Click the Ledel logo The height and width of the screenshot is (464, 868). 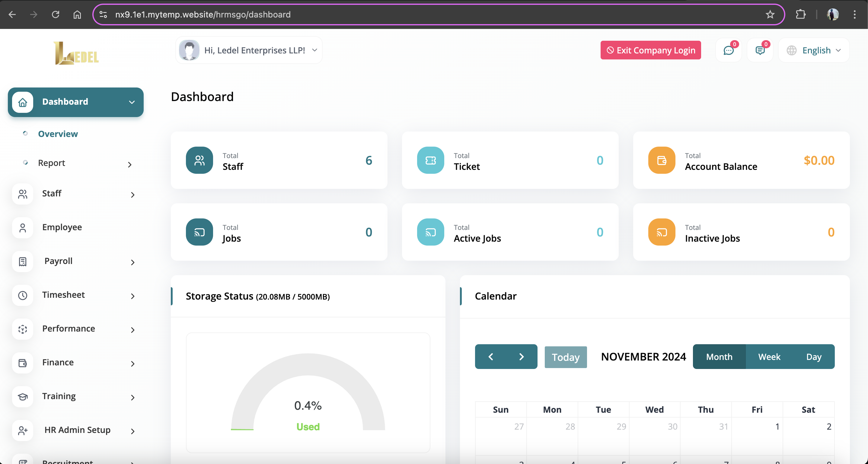coord(76,53)
